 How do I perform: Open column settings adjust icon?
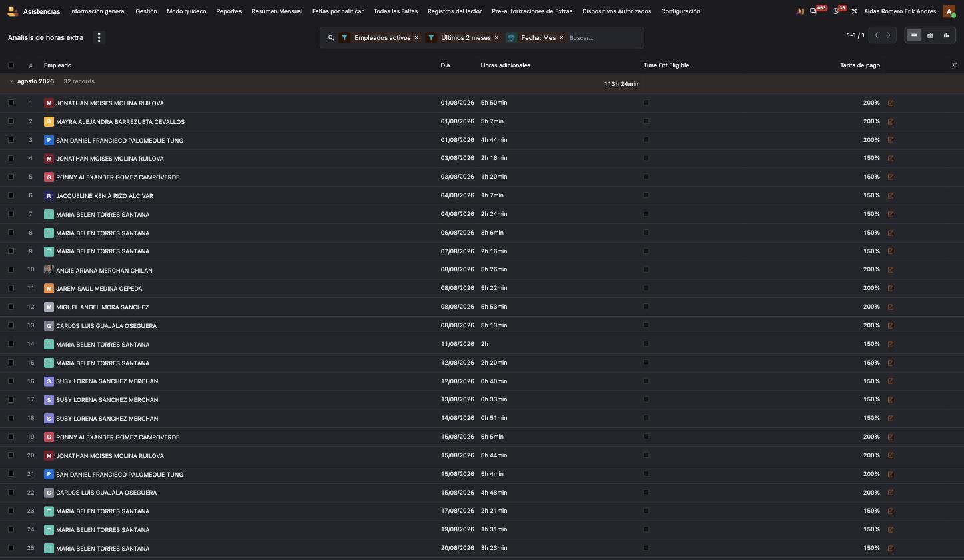(955, 65)
